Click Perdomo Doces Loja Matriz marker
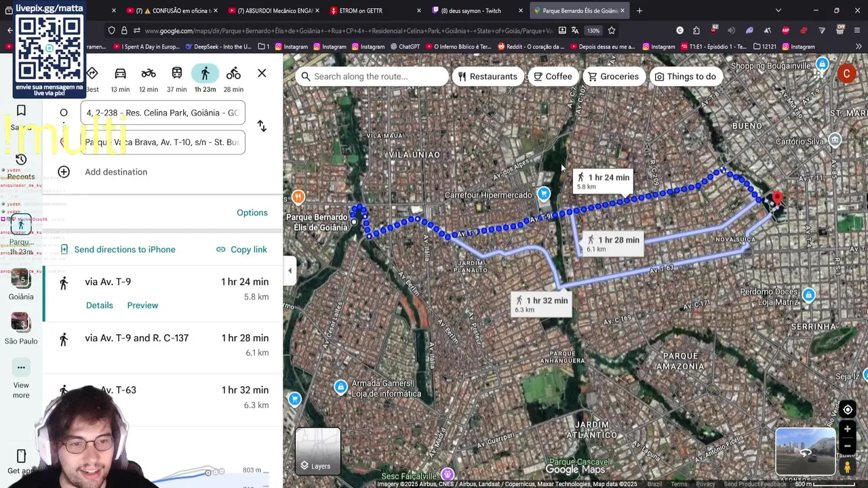868x488 pixels. pyautogui.click(x=808, y=295)
